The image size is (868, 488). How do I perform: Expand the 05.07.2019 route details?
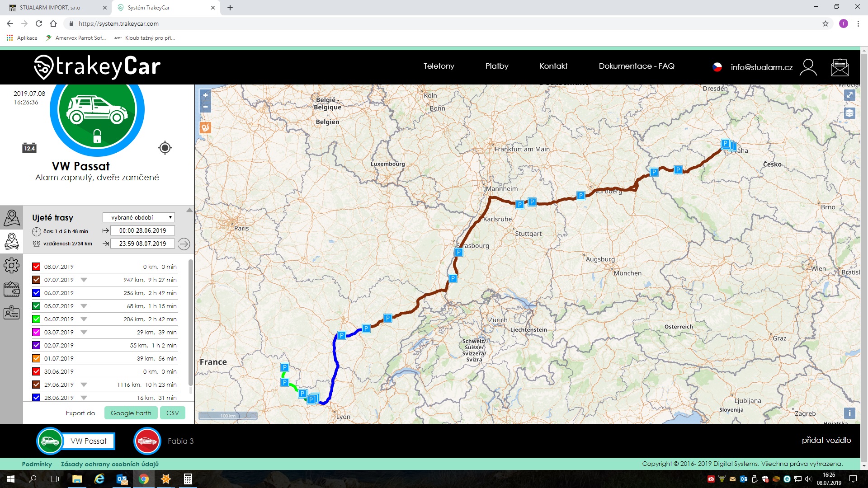[84, 306]
